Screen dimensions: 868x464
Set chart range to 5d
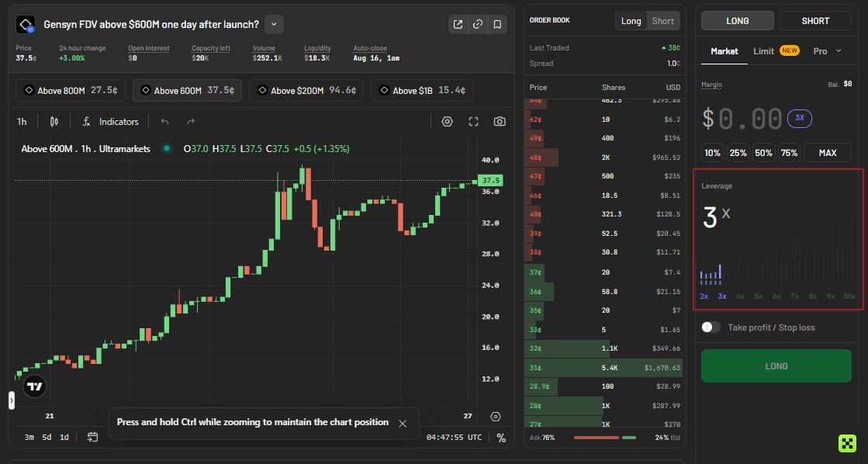(x=47, y=438)
